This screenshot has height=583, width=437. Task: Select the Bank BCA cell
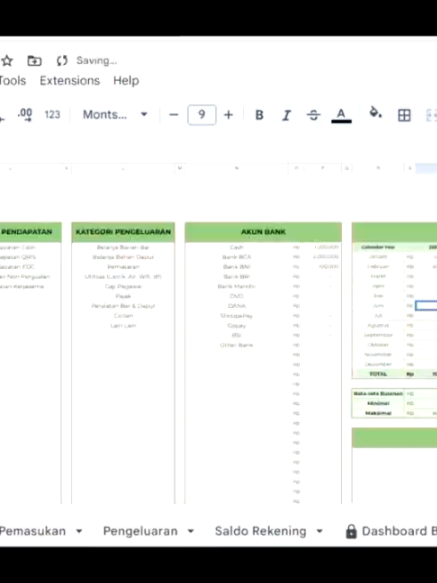(x=237, y=257)
